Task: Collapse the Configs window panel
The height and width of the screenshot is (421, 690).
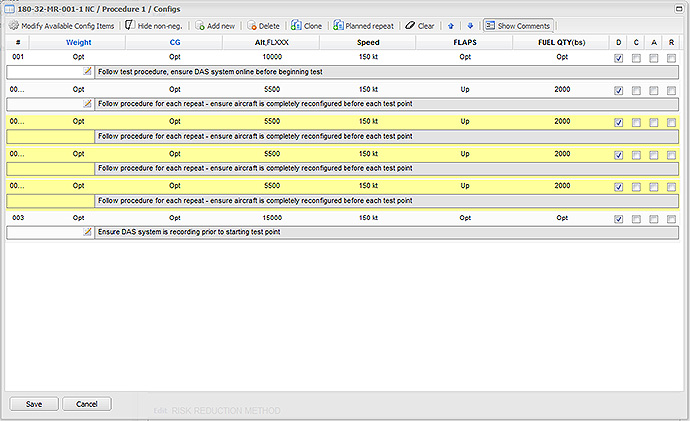Action: (679, 9)
